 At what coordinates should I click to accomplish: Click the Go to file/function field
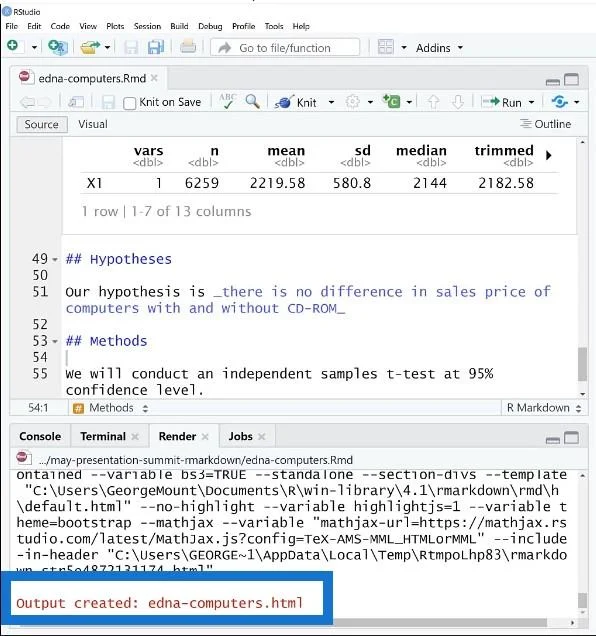click(x=285, y=48)
